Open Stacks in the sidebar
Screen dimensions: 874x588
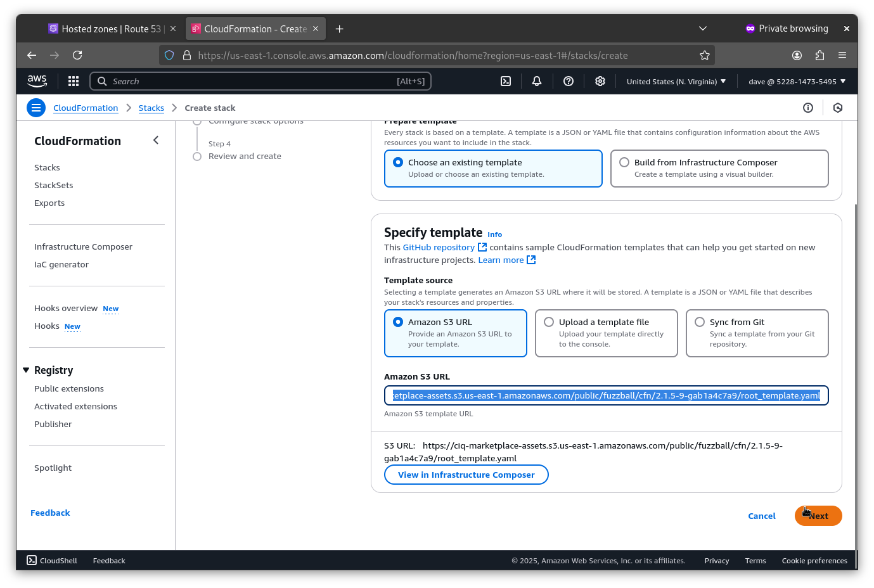(47, 167)
